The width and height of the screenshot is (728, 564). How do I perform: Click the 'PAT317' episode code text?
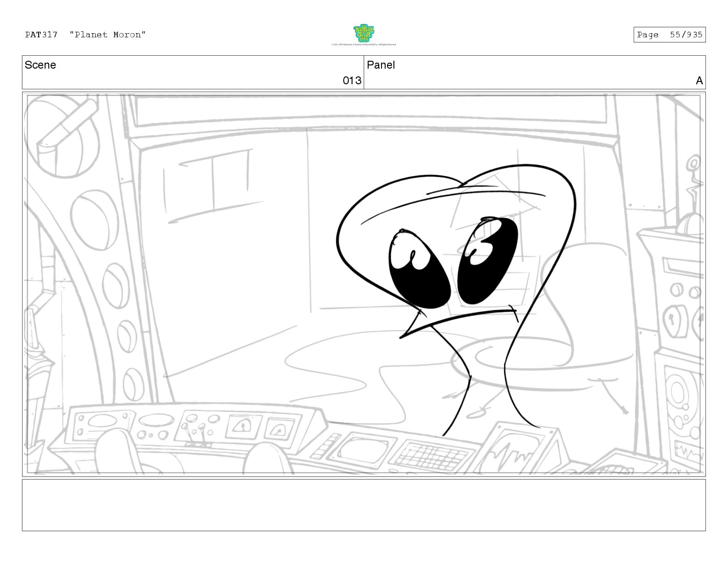pyautogui.click(x=41, y=35)
